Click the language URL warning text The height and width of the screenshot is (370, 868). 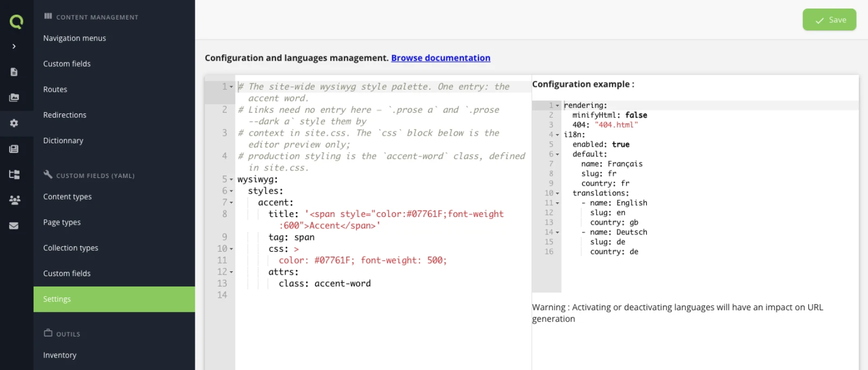pos(678,313)
